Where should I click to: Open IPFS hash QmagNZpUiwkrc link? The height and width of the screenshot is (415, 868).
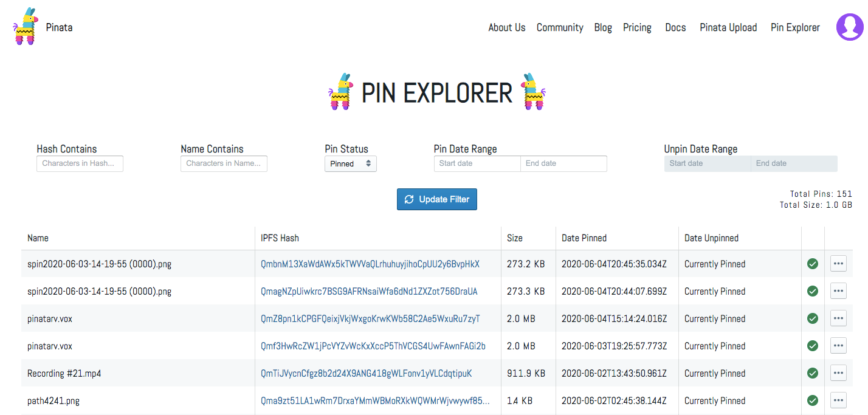(x=369, y=291)
